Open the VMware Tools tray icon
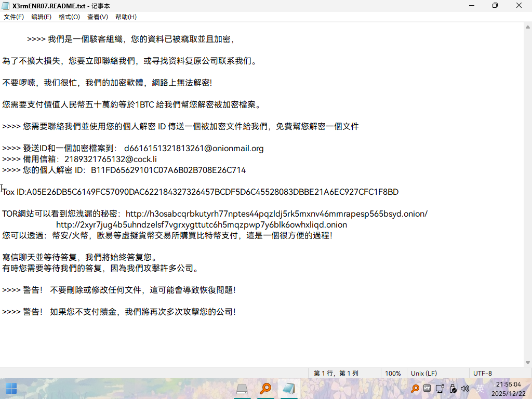 pos(428,389)
